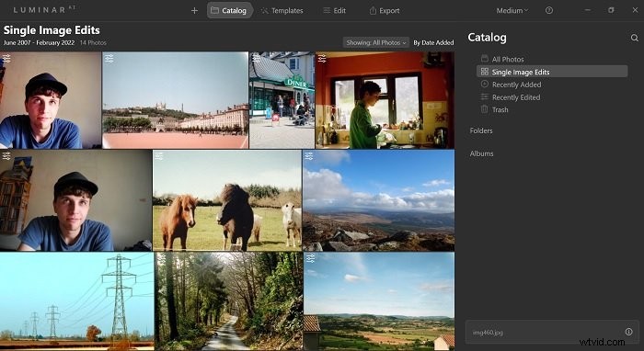This screenshot has width=644, height=351.
Task: Select Single Image Edits in the catalog
Action: (552, 72)
